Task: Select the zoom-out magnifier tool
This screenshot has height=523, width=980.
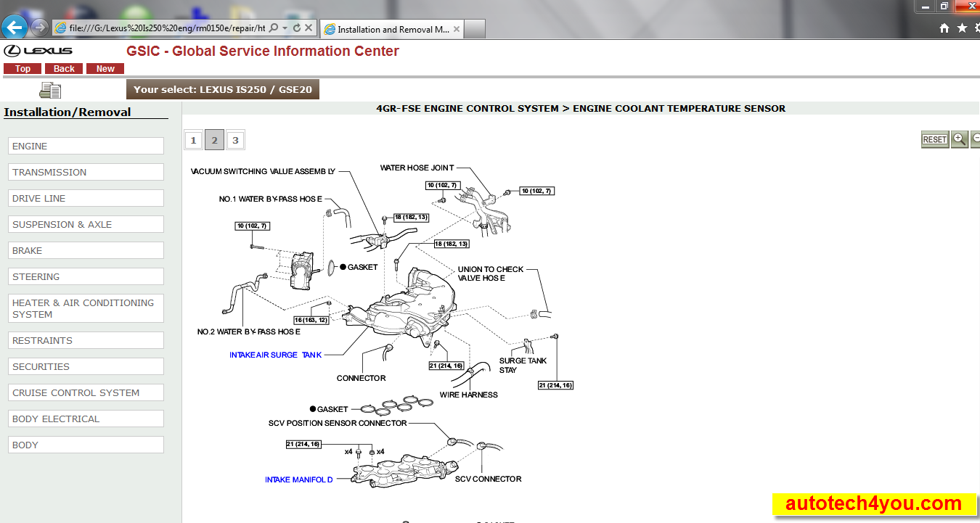Action: click(x=976, y=139)
